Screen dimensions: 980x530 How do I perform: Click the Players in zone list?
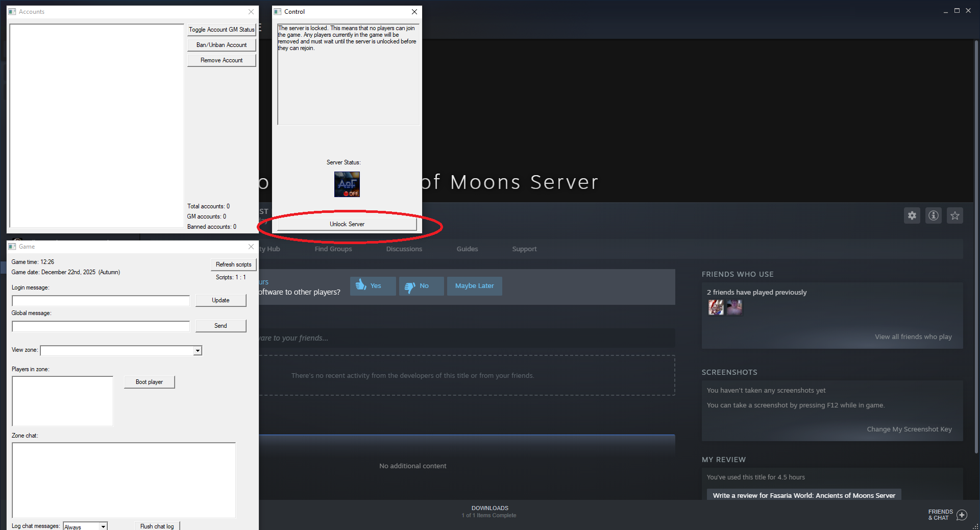click(63, 401)
